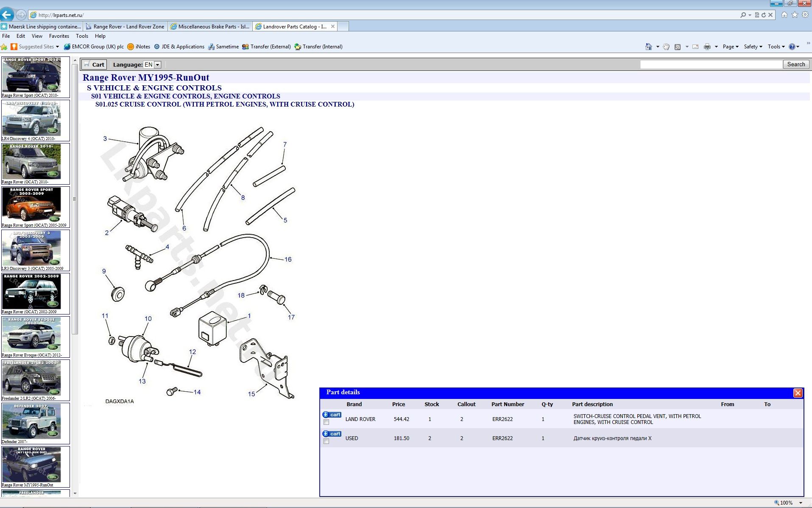This screenshot has width=812, height=508.
Task: Open the feeds dropdown arrow in command bar
Action: pyautogui.click(x=686, y=47)
